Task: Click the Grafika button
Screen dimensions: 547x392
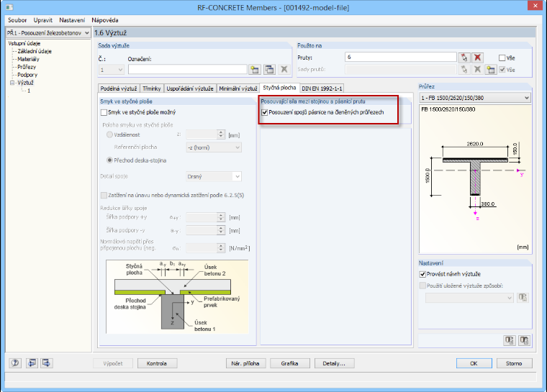Action: (289, 363)
